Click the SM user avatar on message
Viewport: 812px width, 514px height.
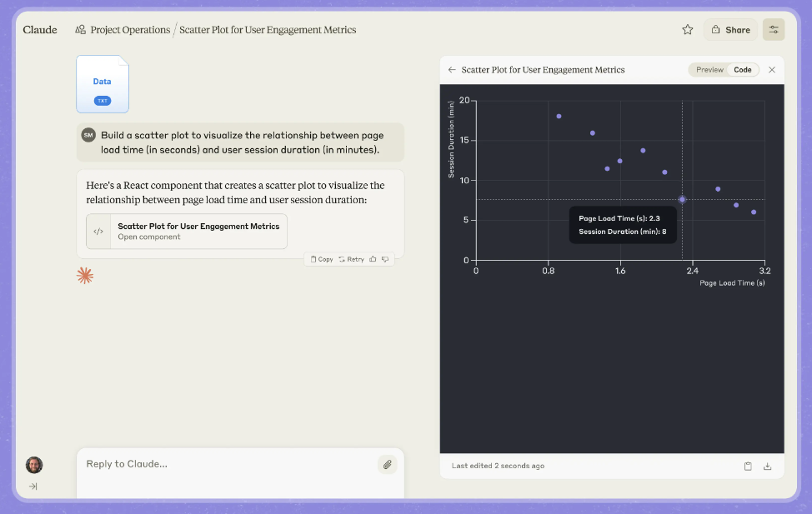[88, 135]
